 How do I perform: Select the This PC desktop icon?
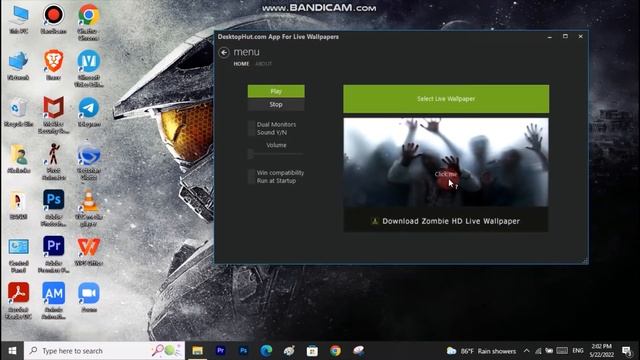[x=18, y=19]
